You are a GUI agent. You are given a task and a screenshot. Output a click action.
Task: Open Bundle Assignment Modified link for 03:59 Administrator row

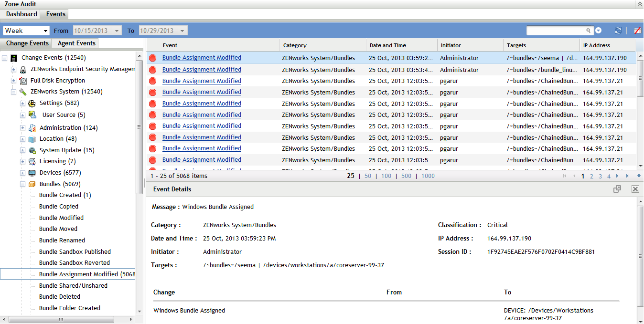tap(202, 58)
